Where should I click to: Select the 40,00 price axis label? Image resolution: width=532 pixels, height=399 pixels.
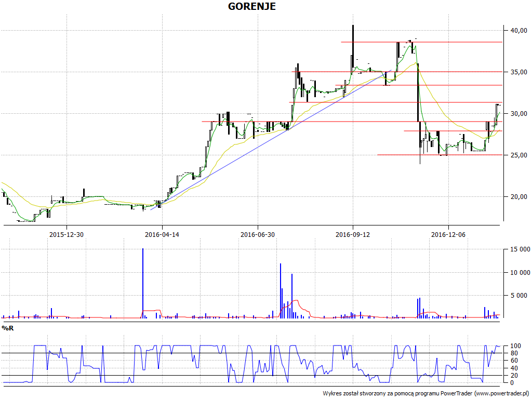[519, 31]
